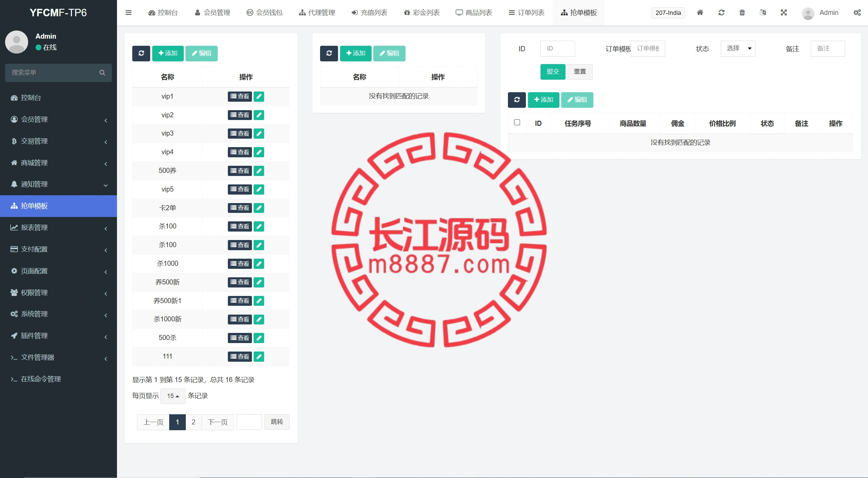Click the pencil edit icon for 卡2单
The image size is (868, 478).
(x=259, y=208)
